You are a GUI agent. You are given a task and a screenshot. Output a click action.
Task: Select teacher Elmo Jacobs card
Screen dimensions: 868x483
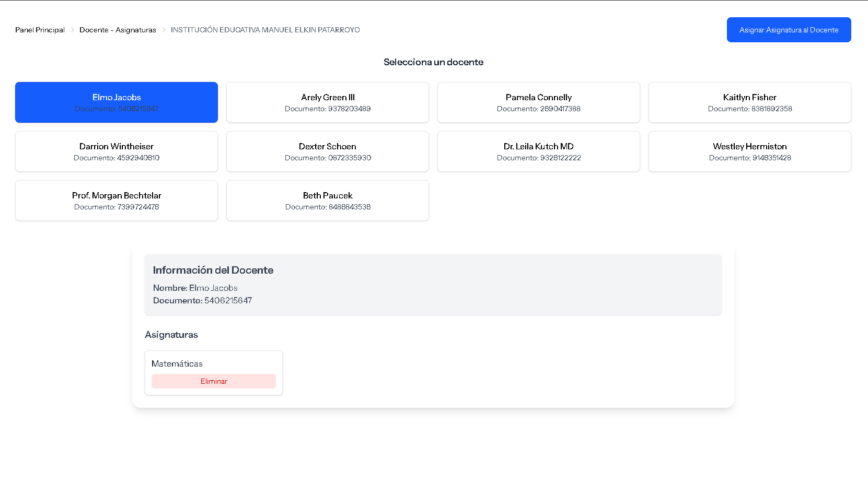117,102
